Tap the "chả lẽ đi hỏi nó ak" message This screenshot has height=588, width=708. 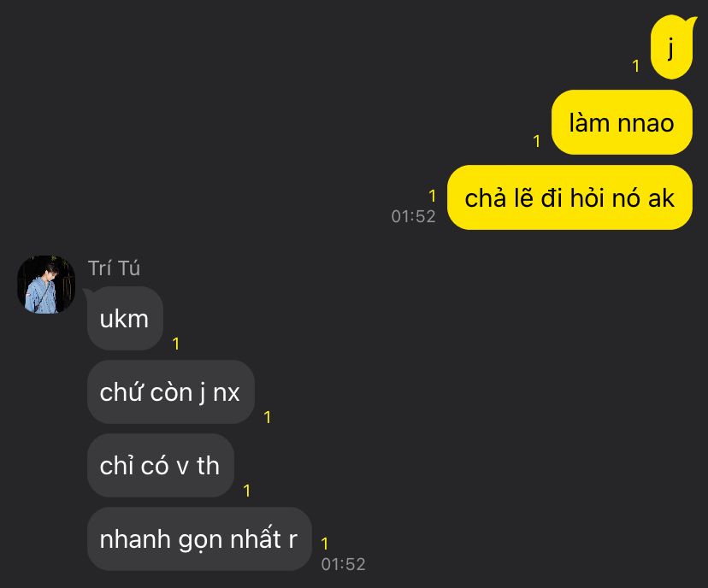[569, 197]
